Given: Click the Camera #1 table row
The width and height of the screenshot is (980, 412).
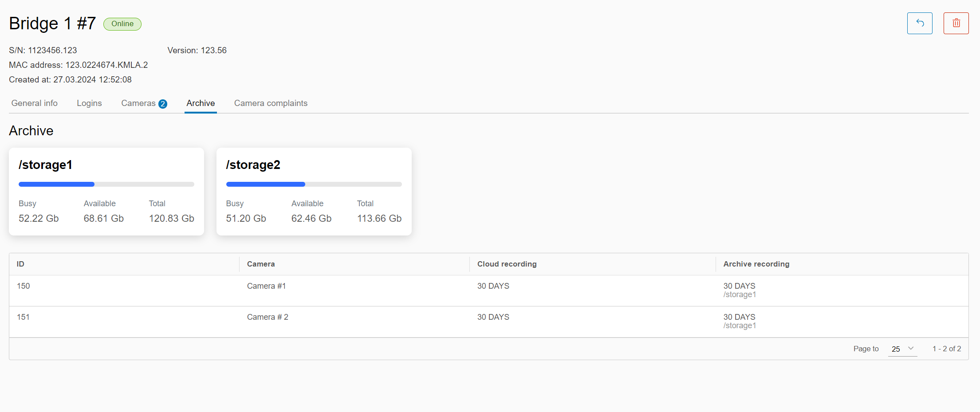Looking at the screenshot, I should click(x=266, y=286).
